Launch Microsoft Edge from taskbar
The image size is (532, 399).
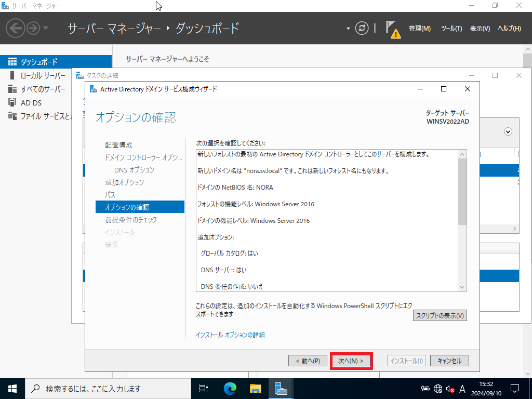[230, 389]
